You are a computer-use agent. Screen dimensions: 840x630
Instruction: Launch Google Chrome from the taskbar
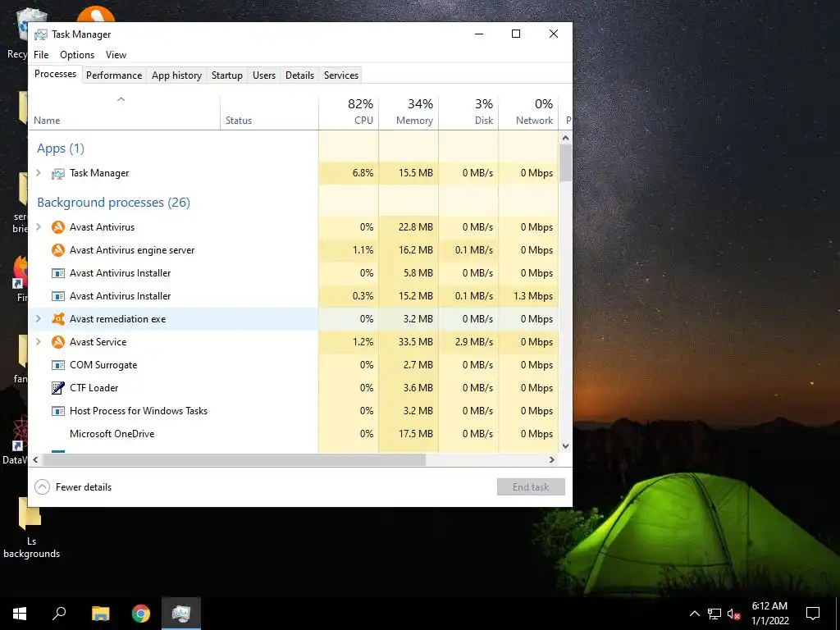coord(141,614)
